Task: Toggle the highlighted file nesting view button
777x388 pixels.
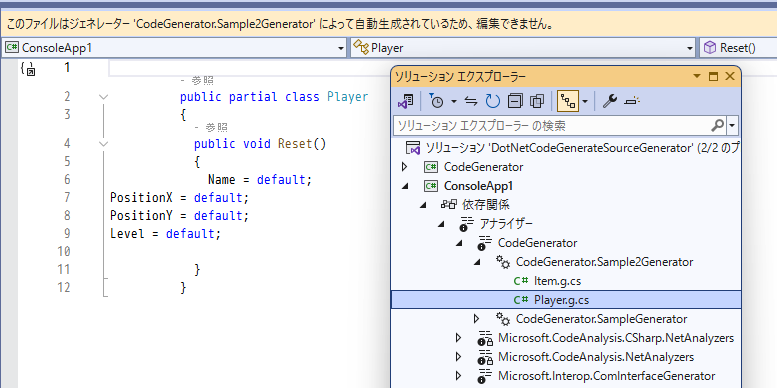Action: 567,102
